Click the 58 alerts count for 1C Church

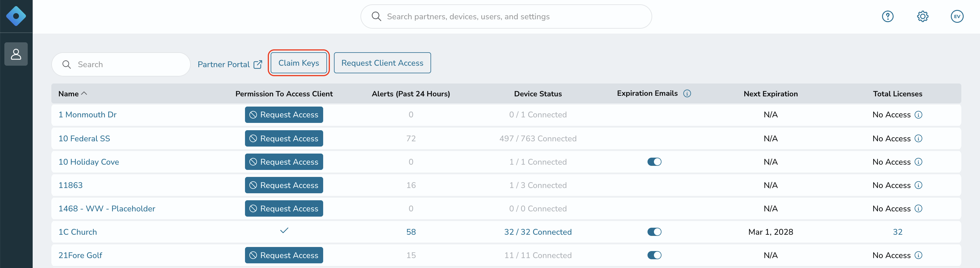(411, 232)
